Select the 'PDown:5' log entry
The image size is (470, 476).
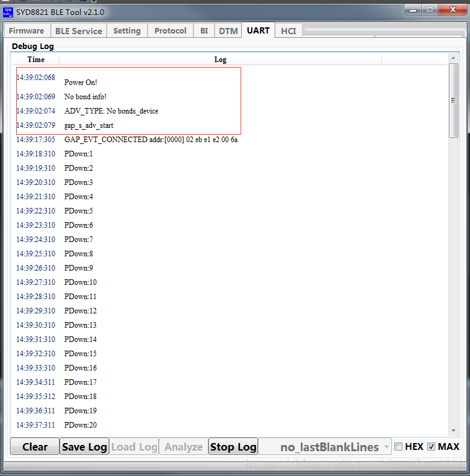click(x=79, y=210)
